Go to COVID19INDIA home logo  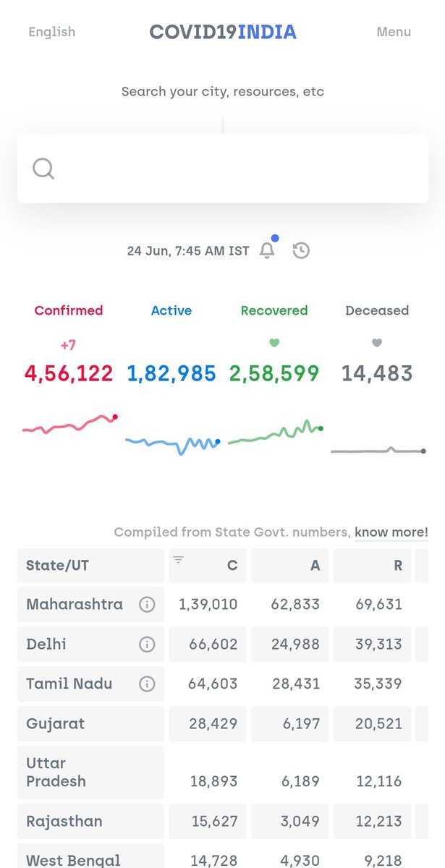[x=223, y=32]
